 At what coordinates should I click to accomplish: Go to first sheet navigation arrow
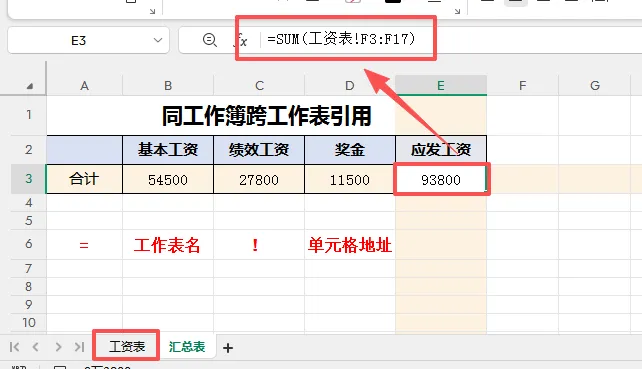point(14,347)
